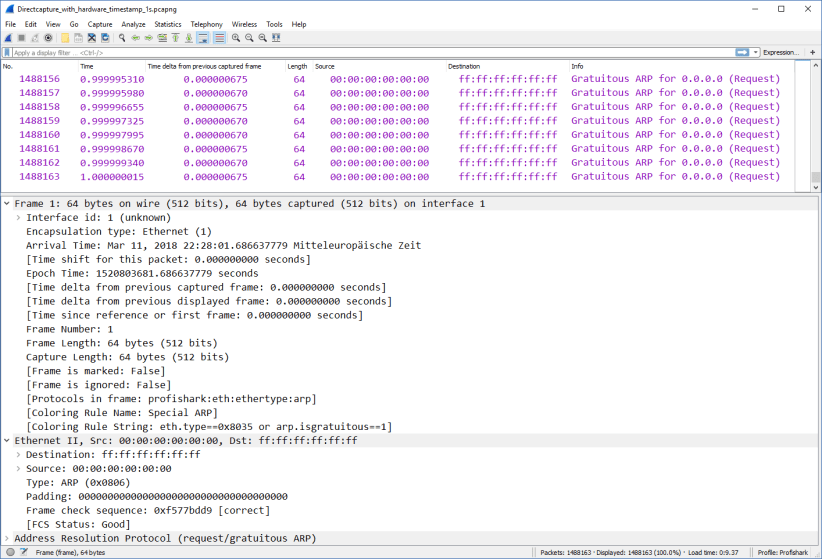Select packet 1488163 at time 1.000000015

(x=398, y=177)
